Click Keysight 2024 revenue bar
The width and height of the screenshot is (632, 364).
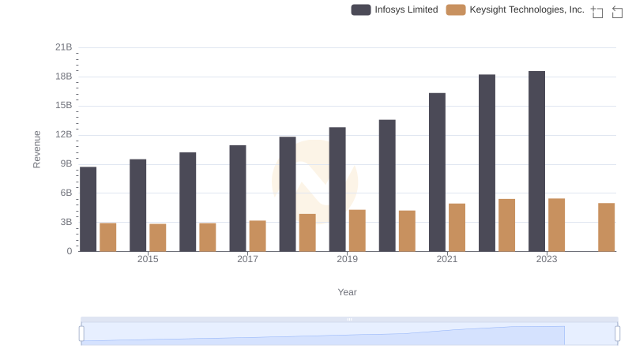coord(606,227)
